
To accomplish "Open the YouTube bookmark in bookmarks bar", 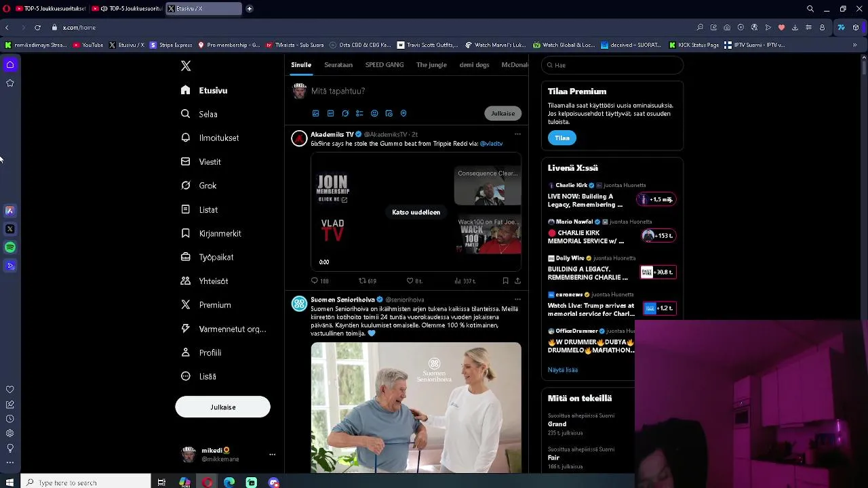I will tap(88, 45).
